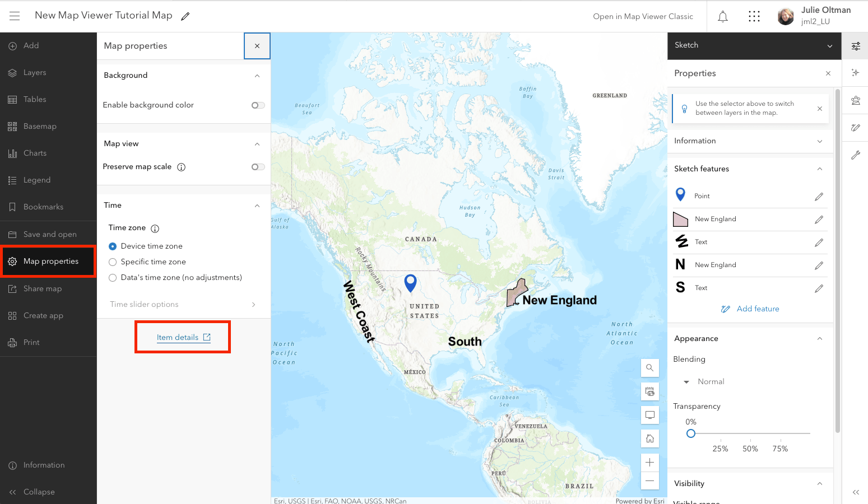
Task: Zoom in with the plus button
Action: [649, 463]
